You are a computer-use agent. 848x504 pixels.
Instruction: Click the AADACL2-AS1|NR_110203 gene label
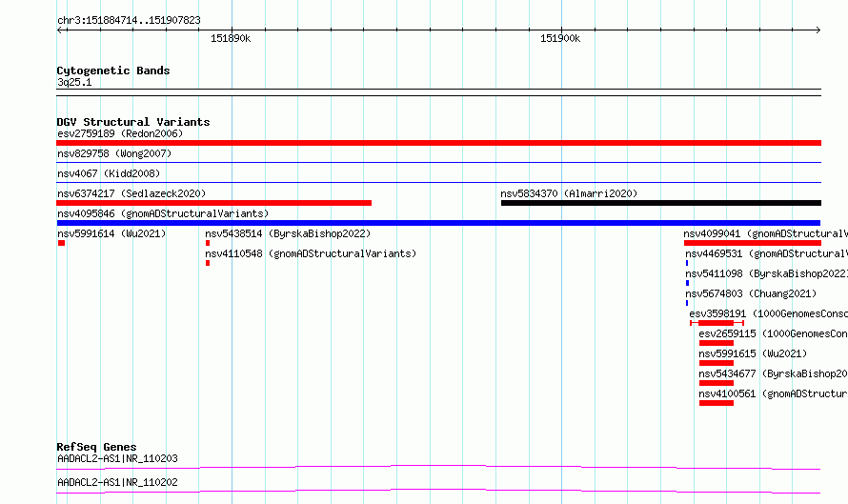pos(117,458)
